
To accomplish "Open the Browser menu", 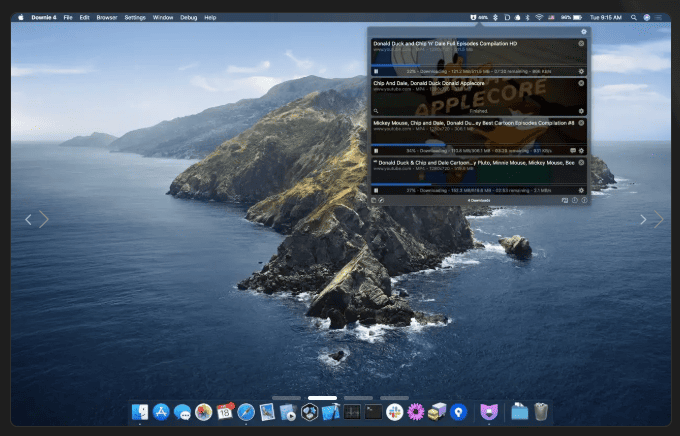I will click(107, 17).
